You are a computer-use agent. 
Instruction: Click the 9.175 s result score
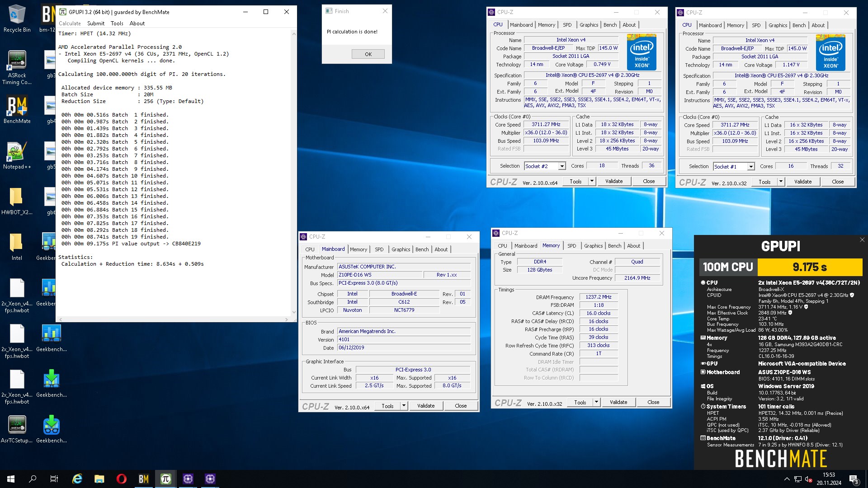(809, 267)
